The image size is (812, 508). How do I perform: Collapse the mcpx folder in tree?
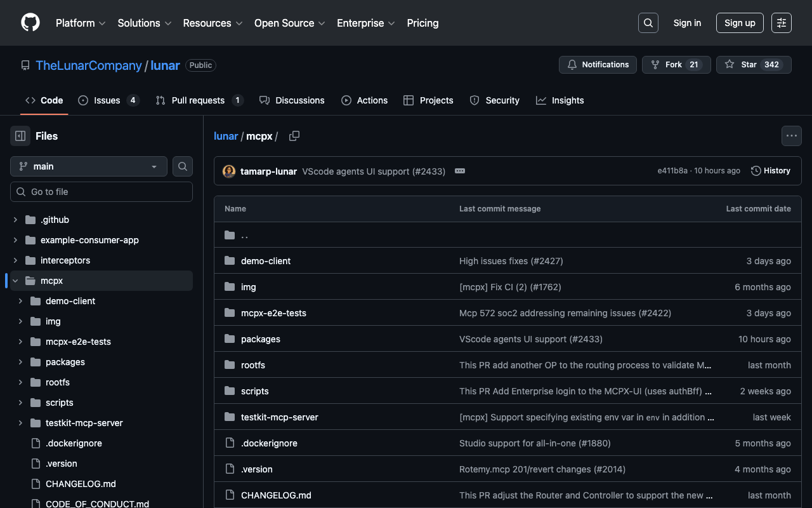coord(15,281)
